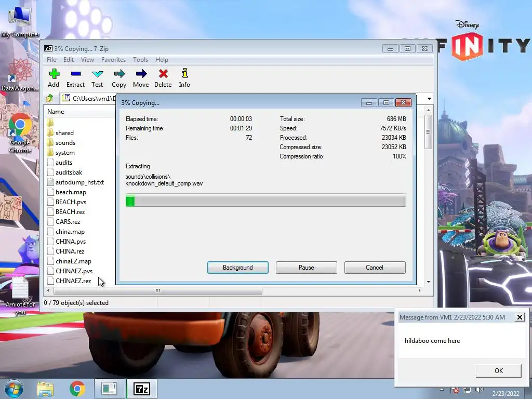This screenshot has height=399, width=532.
Task: Open the File menu
Action: (x=51, y=60)
